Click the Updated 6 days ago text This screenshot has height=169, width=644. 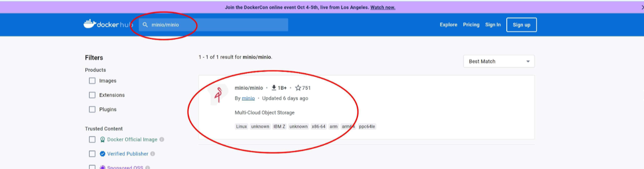coord(285,98)
